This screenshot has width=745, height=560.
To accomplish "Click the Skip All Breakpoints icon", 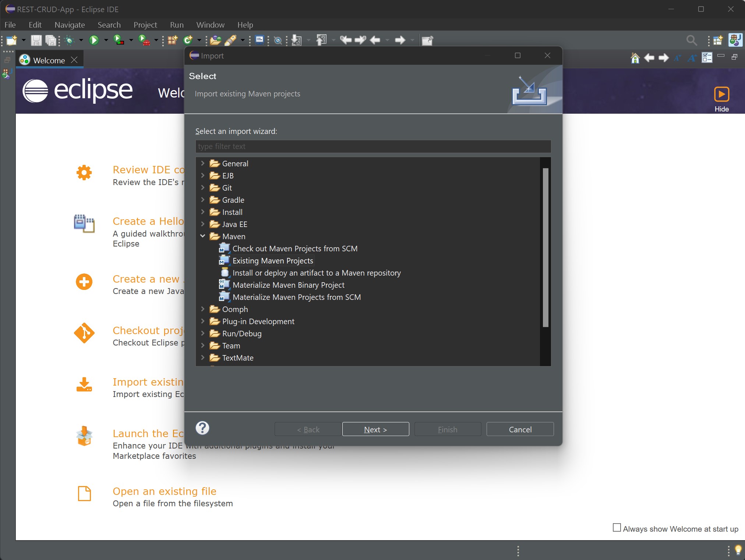I will (278, 40).
